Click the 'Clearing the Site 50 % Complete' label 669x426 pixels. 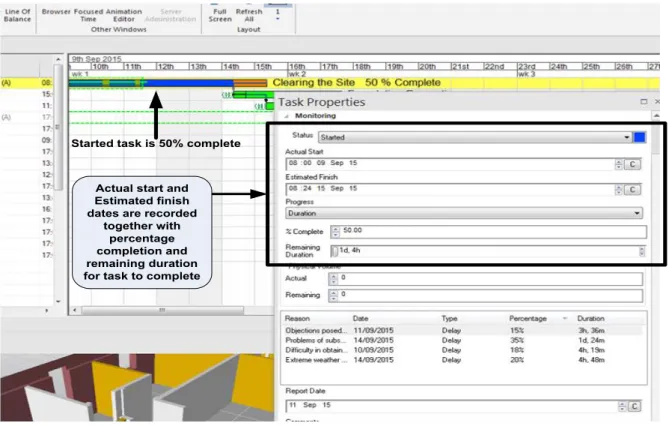356,82
